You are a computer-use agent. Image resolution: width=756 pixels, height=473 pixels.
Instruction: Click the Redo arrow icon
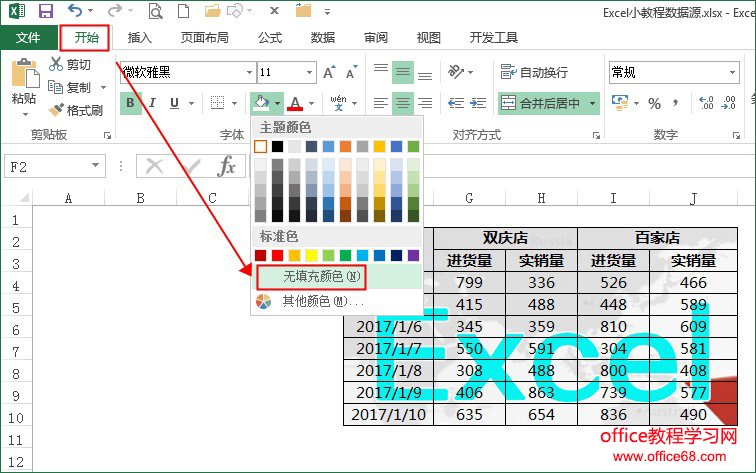[114, 10]
